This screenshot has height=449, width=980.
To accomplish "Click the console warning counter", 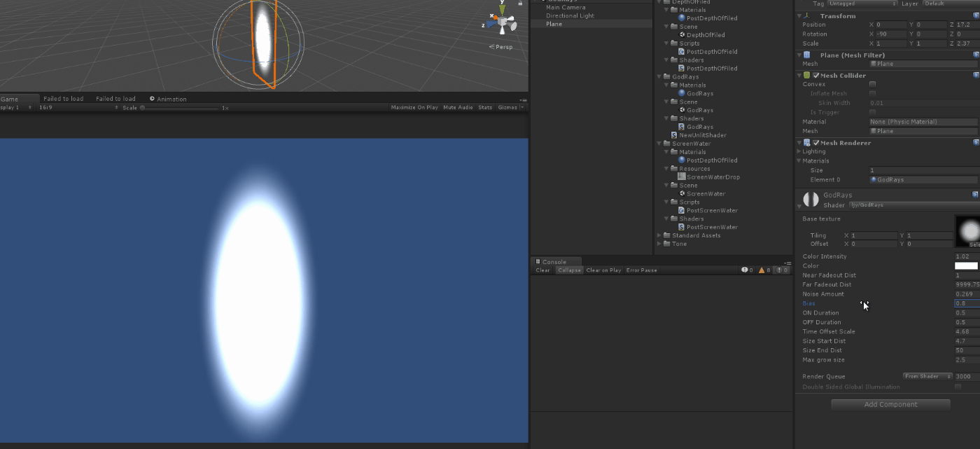I will pos(764,270).
